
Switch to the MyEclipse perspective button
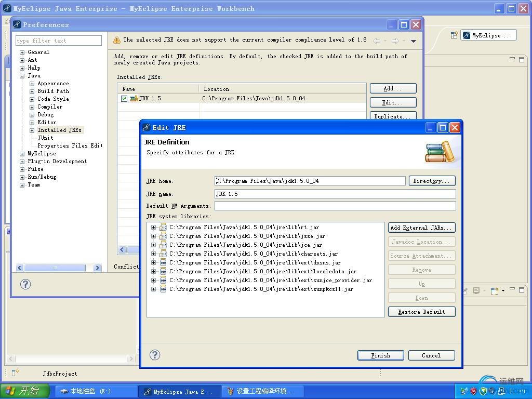pos(488,35)
